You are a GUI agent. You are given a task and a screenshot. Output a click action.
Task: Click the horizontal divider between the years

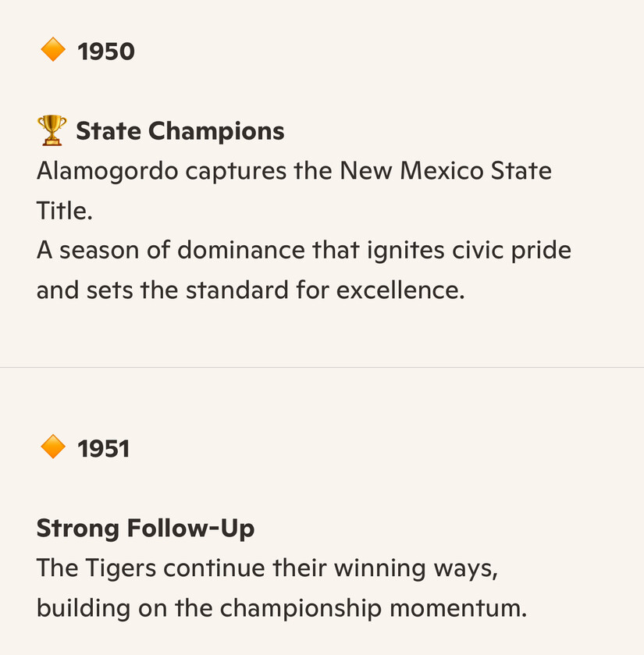coord(322,367)
